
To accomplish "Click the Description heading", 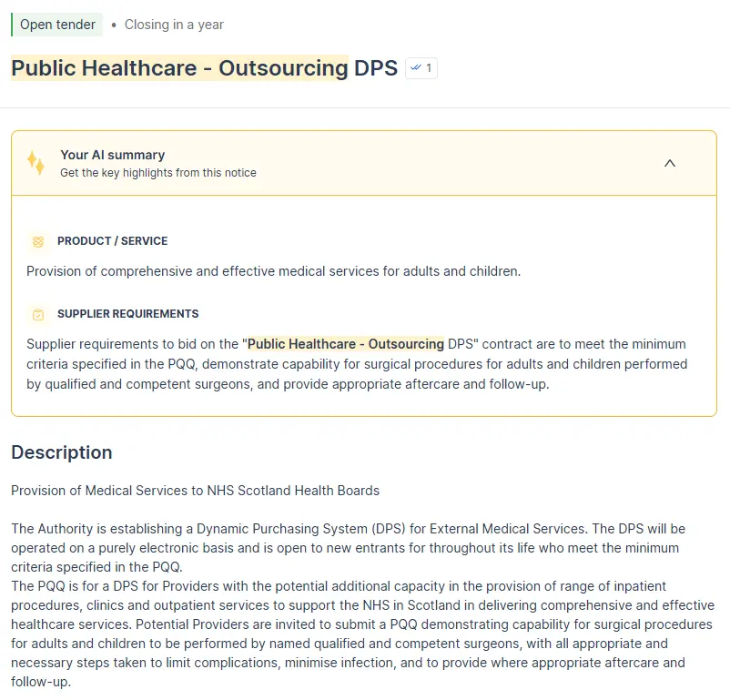I will 62,452.
